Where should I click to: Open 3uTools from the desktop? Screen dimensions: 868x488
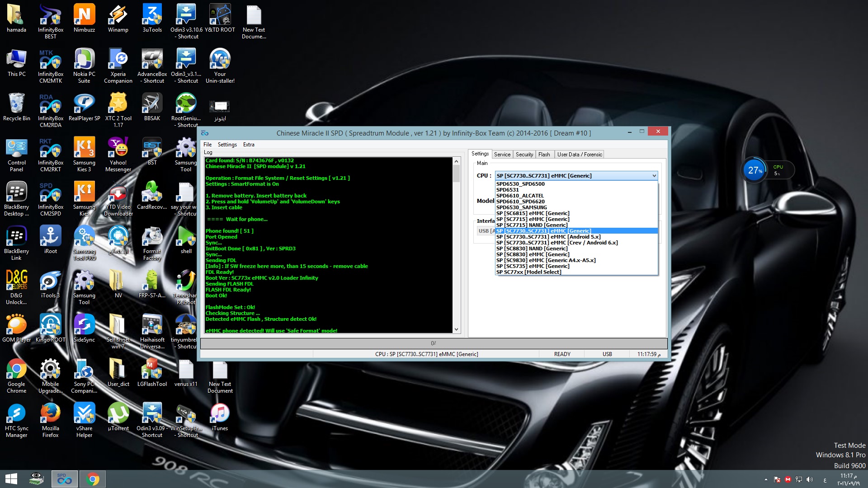152,18
